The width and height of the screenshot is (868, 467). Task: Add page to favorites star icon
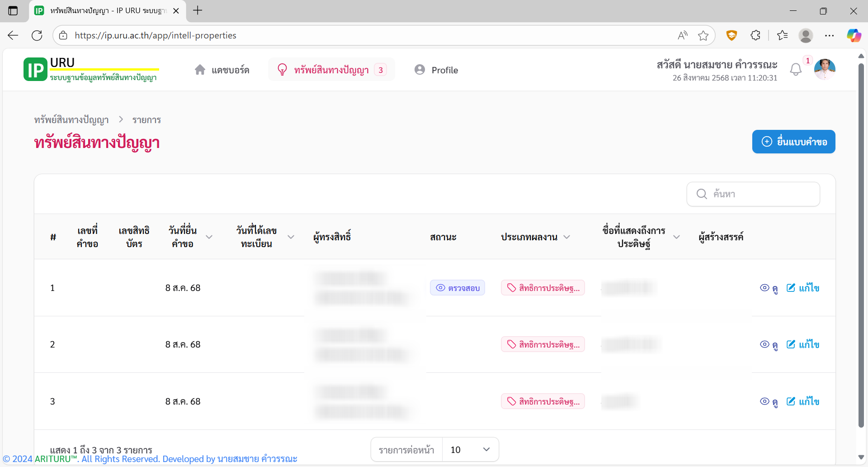703,35
